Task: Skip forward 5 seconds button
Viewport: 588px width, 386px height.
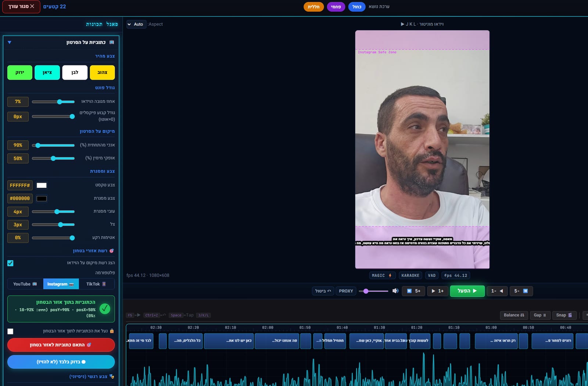Action: (413, 291)
